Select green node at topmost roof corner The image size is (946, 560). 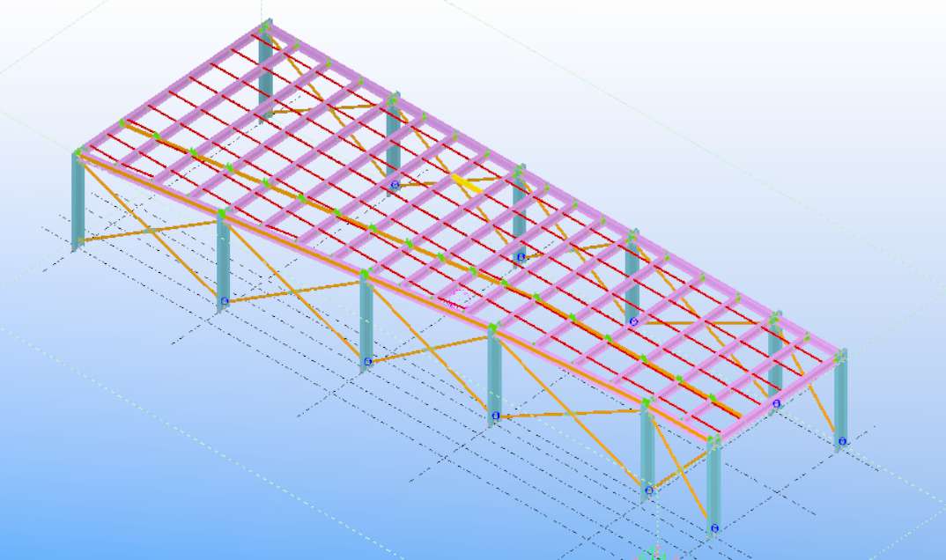click(x=265, y=26)
